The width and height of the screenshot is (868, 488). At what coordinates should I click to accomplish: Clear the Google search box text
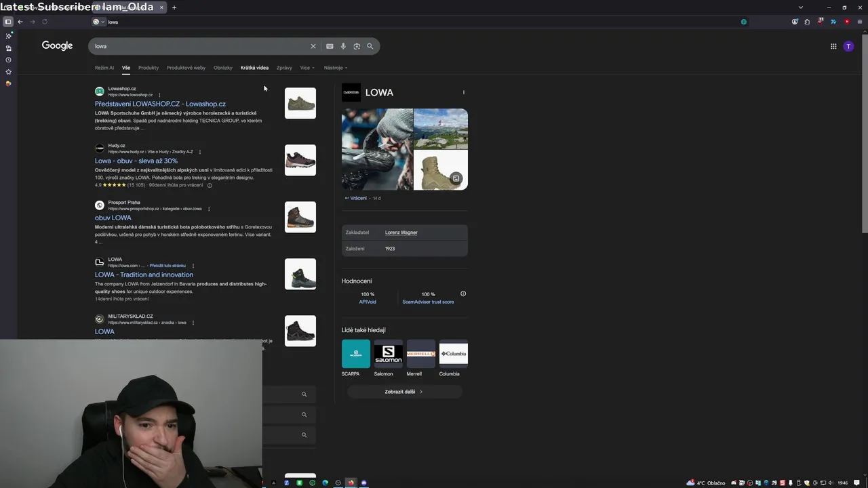pos(313,46)
